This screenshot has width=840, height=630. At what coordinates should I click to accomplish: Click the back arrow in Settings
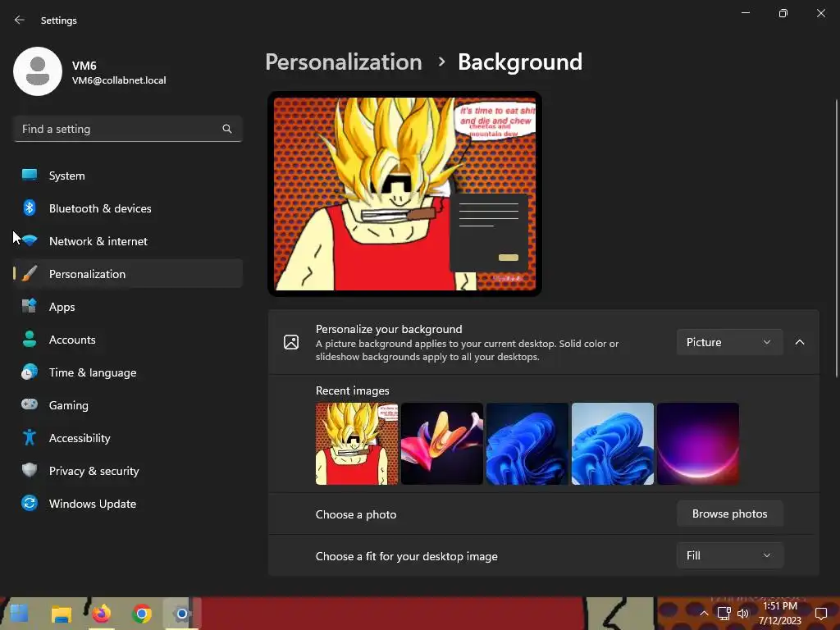(20, 20)
